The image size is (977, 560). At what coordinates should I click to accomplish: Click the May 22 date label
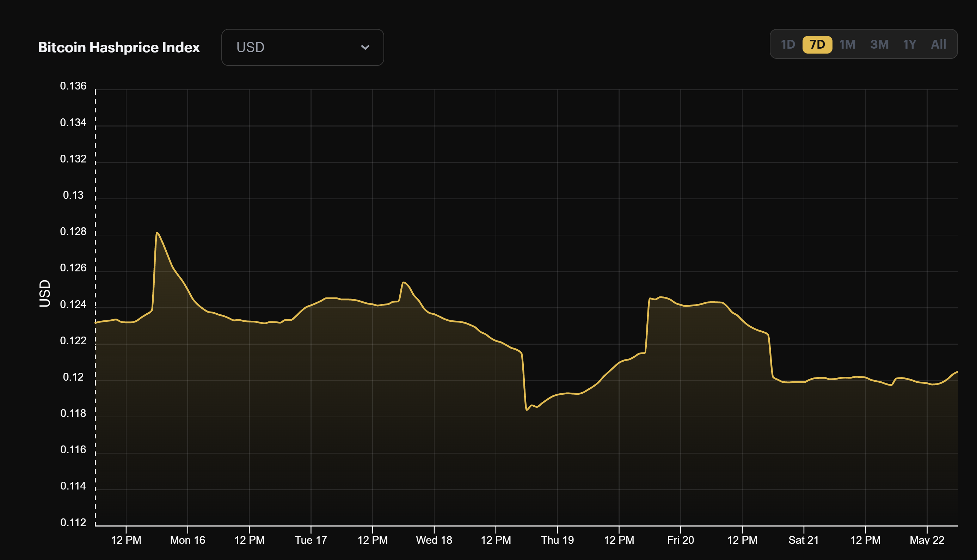[927, 540]
